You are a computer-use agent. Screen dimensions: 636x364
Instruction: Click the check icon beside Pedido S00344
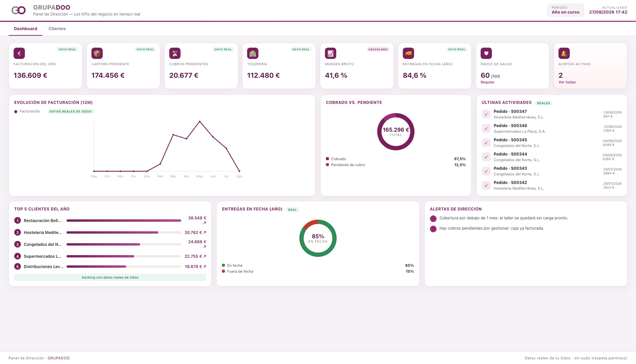point(486,157)
